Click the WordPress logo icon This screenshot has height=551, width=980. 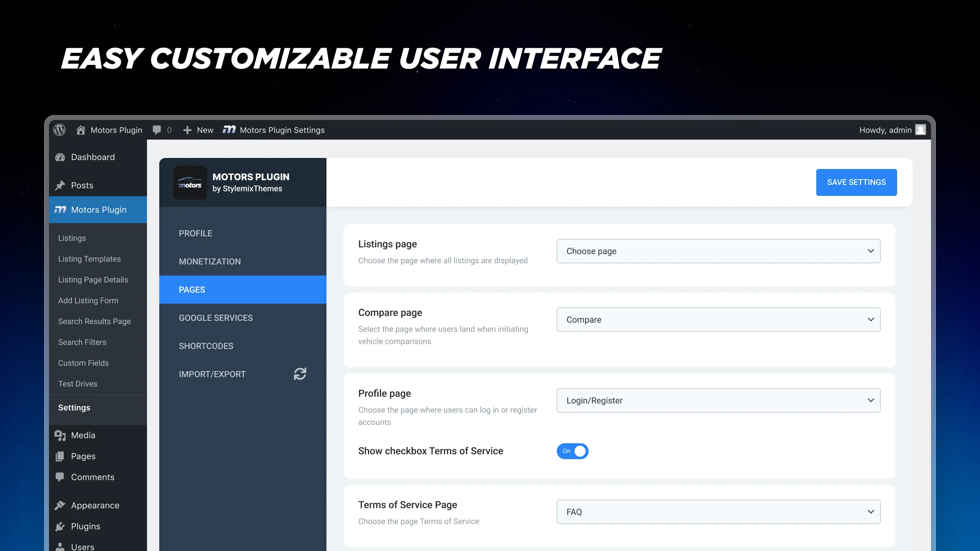tap(60, 130)
